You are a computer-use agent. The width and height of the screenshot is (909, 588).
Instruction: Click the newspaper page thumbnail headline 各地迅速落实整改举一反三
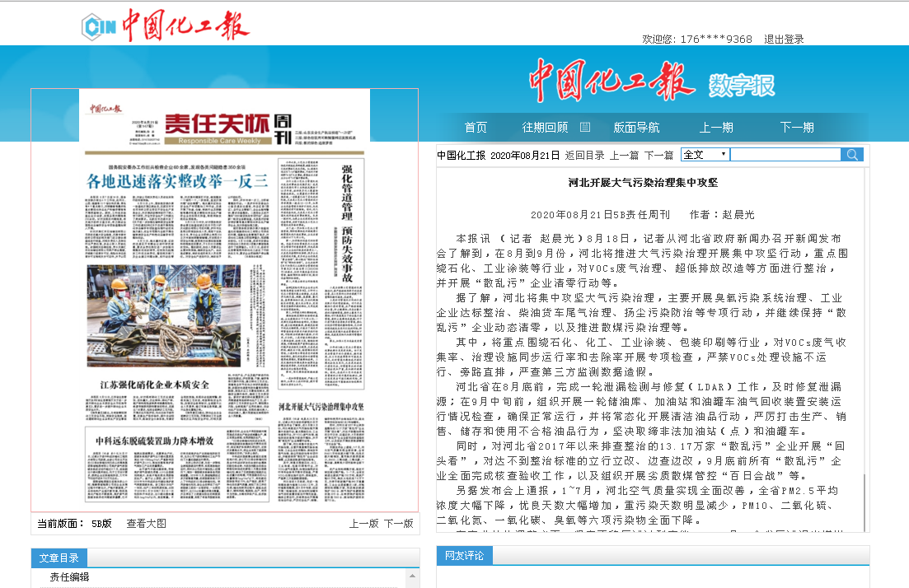pyautogui.click(x=179, y=181)
